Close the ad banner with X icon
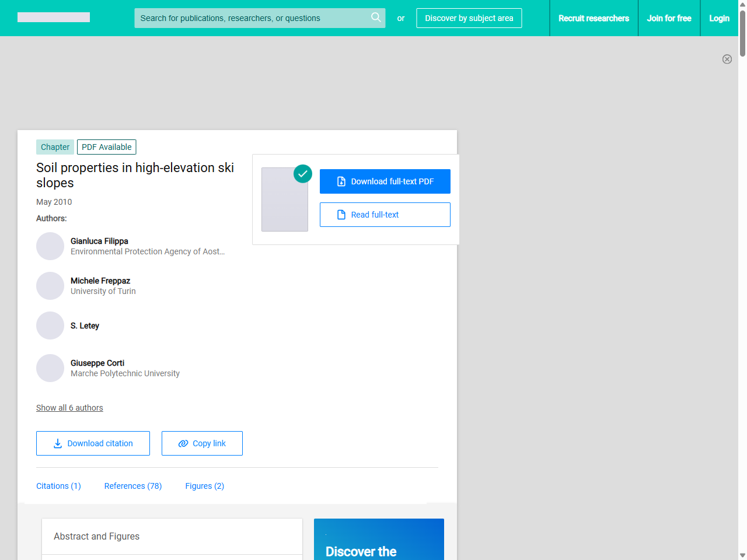The height and width of the screenshot is (560, 747). pyautogui.click(x=727, y=59)
